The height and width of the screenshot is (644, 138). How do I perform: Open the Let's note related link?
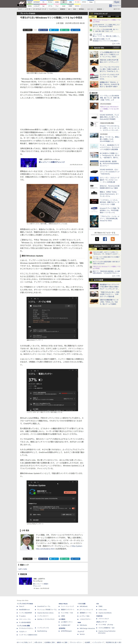point(23,569)
